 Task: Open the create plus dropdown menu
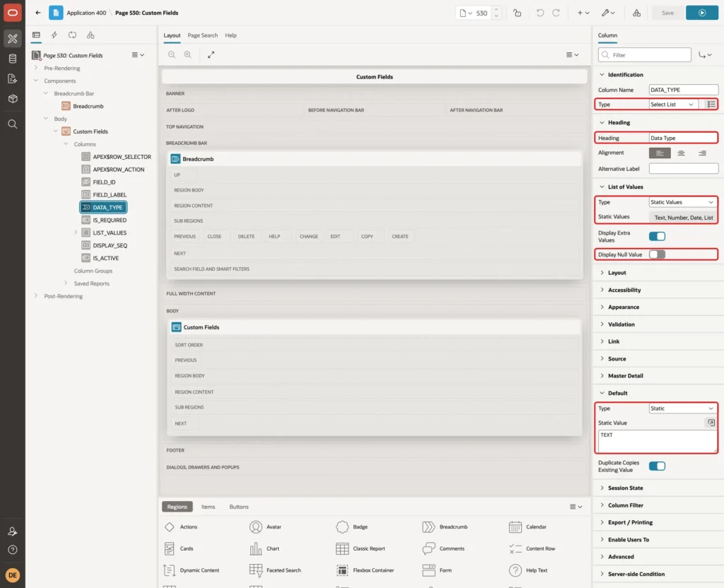[x=583, y=13]
